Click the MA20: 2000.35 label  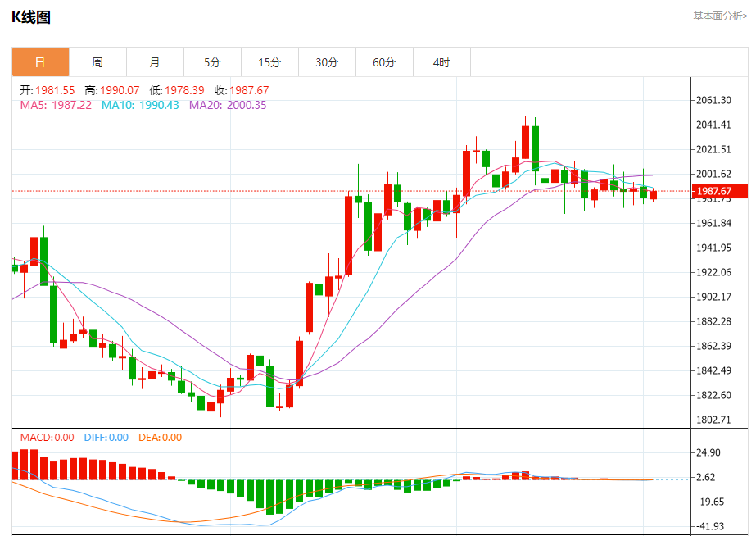[x=228, y=105]
